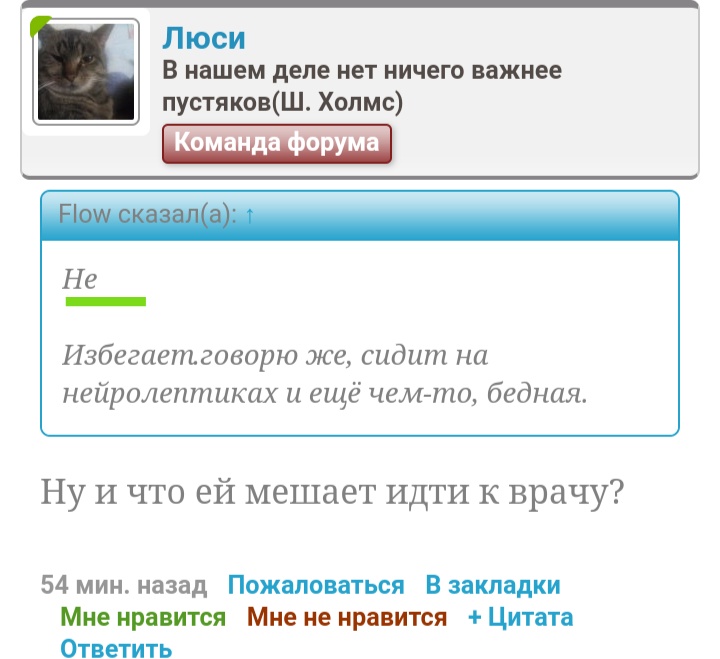This screenshot has width=720, height=659.
Task: Click the 'Команда форума' red badge
Action: pyautogui.click(x=277, y=143)
